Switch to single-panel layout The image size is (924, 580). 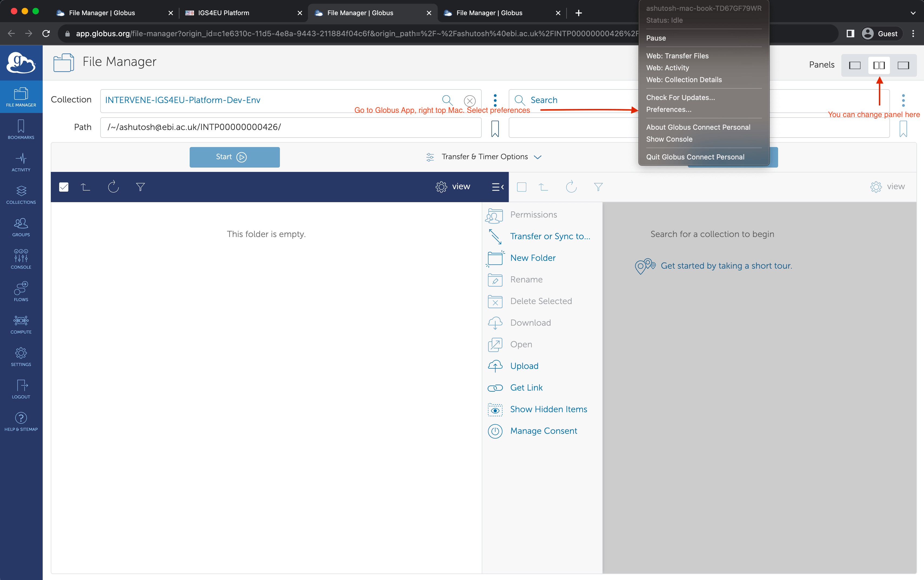(855, 65)
